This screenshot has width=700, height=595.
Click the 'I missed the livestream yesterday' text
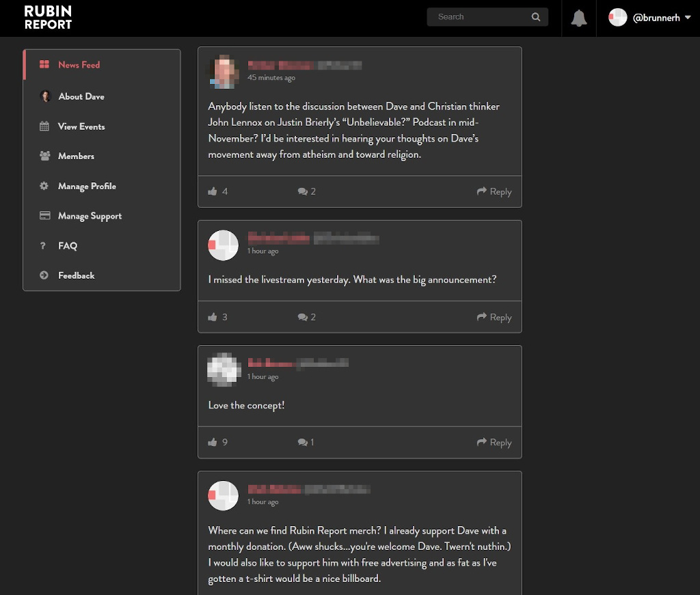(x=352, y=279)
